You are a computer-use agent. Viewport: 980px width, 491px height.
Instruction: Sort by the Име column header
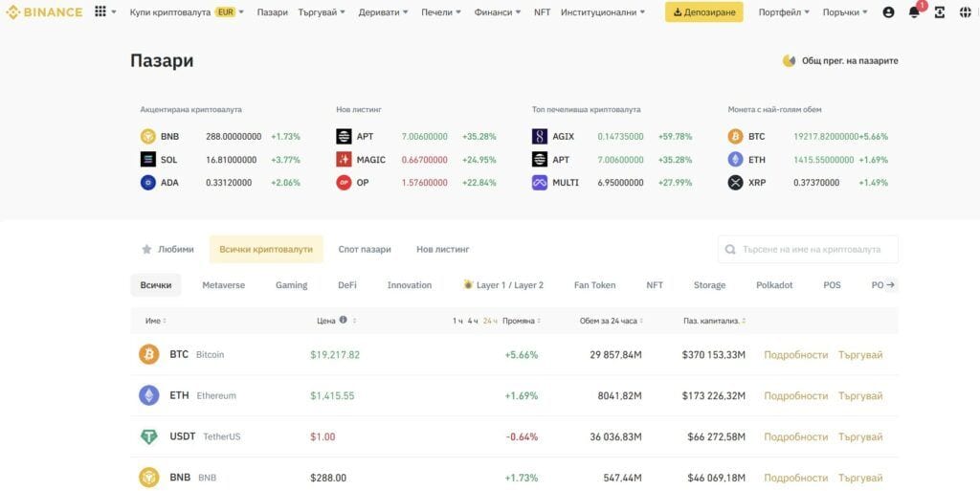click(x=156, y=321)
